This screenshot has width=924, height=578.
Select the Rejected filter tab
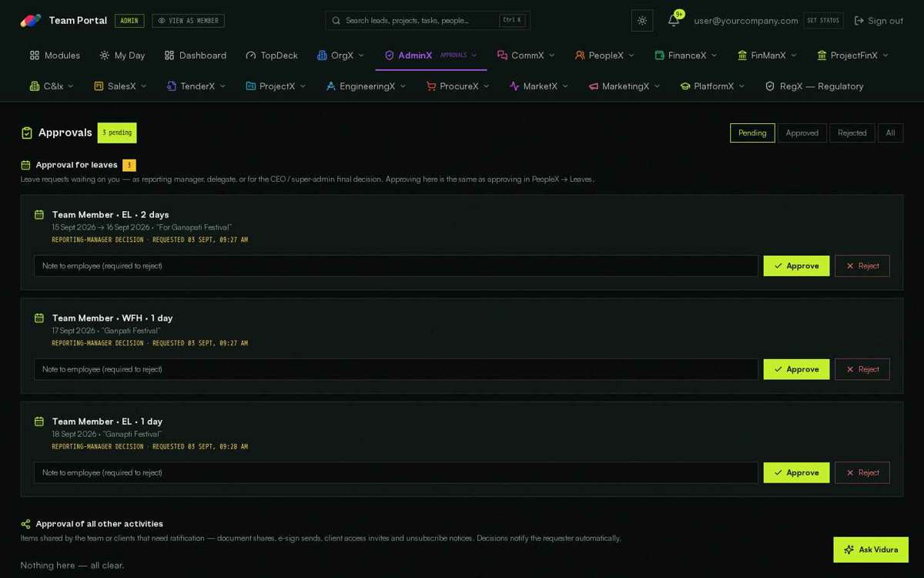point(852,133)
